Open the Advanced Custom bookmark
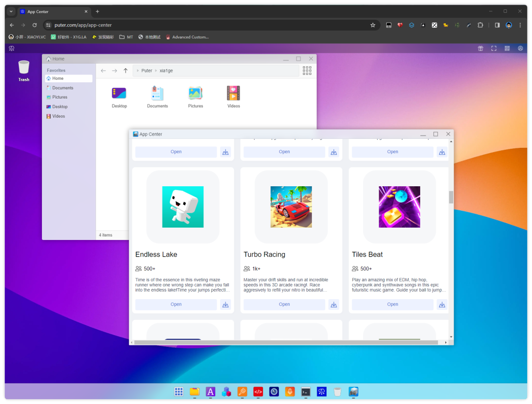Image resolution: width=532 pixels, height=404 pixels. [x=187, y=37]
